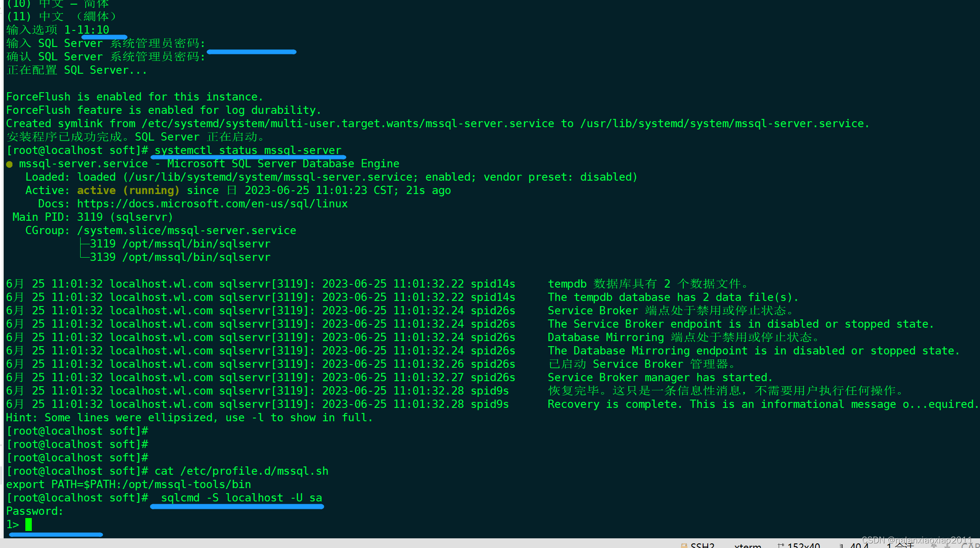This screenshot has width=980, height=548.
Task: Click 'The Service Broker endpoint is in disabled' message
Action: tap(741, 324)
